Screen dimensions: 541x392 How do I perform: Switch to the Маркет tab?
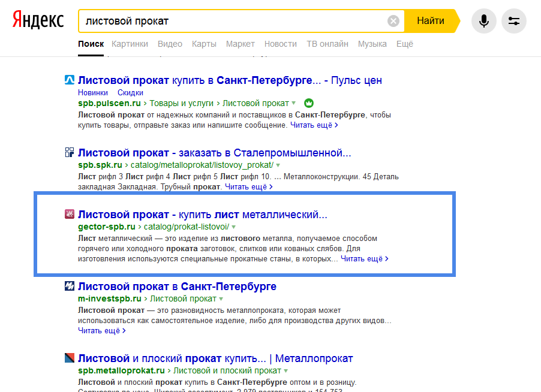pos(240,44)
